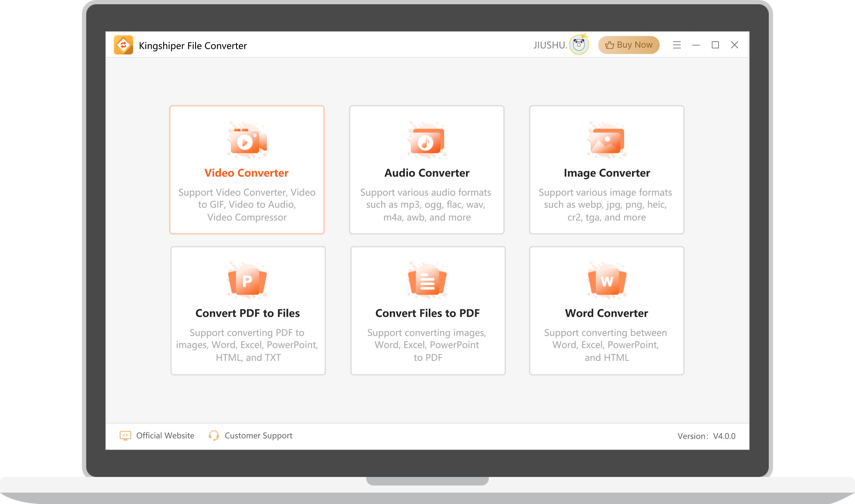Click the Kingshiper app logo icon
Image resolution: width=855 pixels, height=504 pixels.
tap(123, 45)
